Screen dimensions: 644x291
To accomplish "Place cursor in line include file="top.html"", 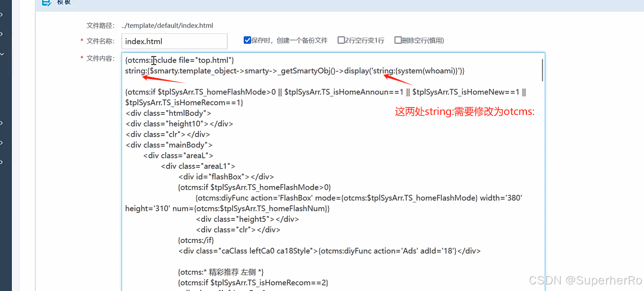I will tap(180, 60).
